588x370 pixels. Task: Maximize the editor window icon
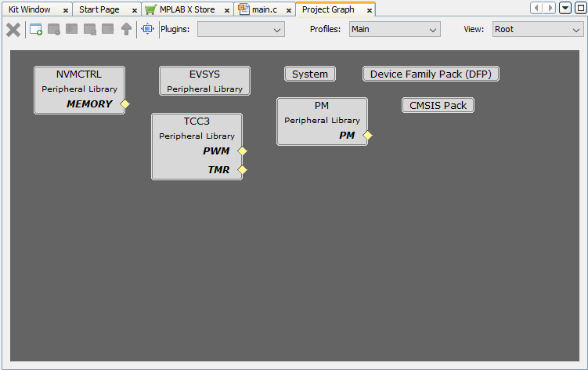point(580,8)
